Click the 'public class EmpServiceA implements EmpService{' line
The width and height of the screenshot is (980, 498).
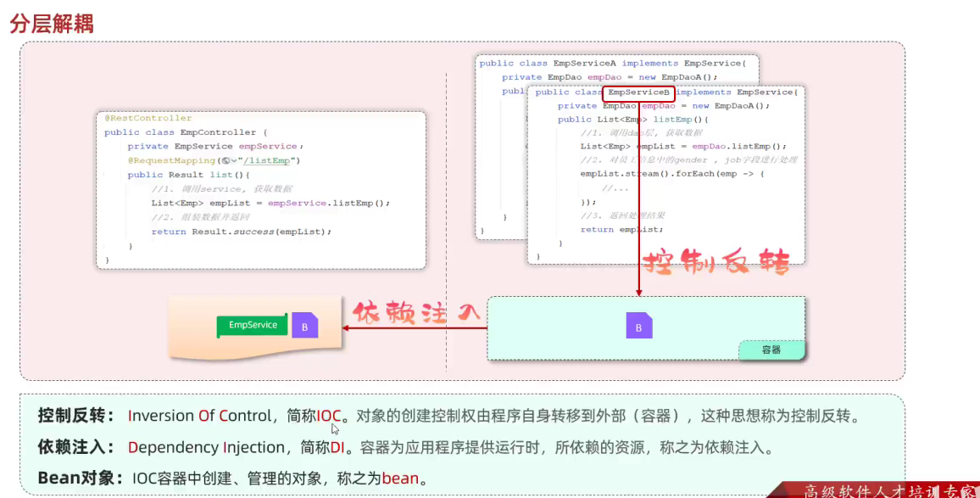click(612, 63)
